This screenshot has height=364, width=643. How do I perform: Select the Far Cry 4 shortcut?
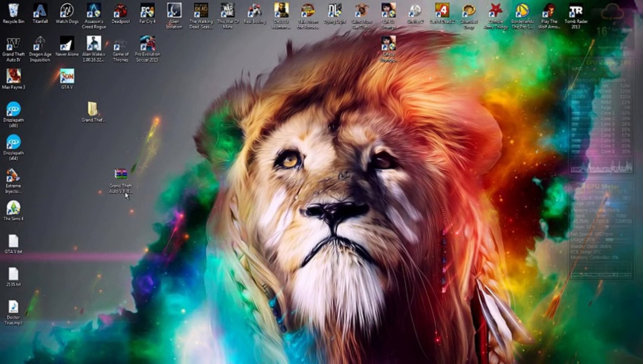(147, 11)
